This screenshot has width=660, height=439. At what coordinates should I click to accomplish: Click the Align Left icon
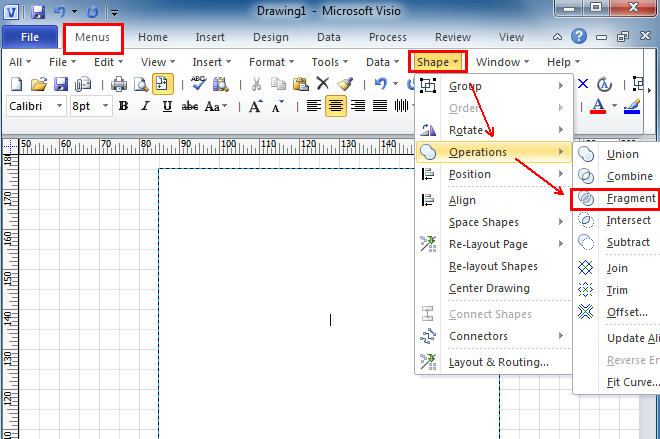pos(314,106)
